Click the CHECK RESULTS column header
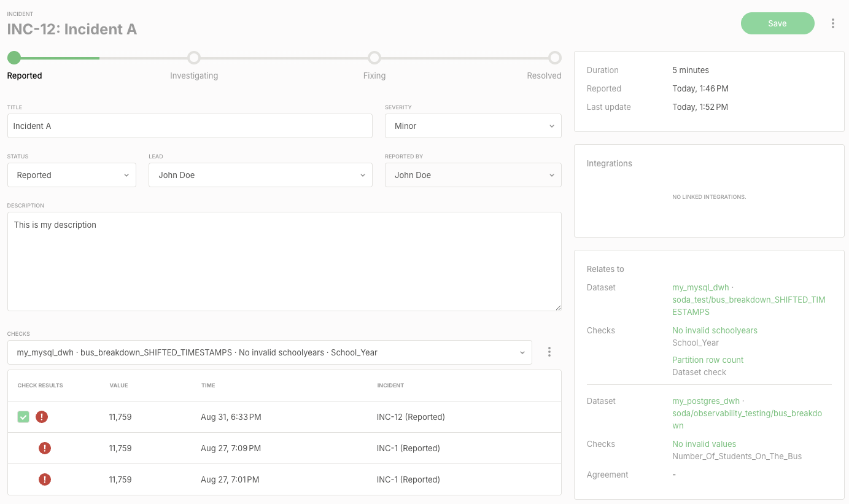Viewport: 849px width, 504px height. click(x=41, y=386)
